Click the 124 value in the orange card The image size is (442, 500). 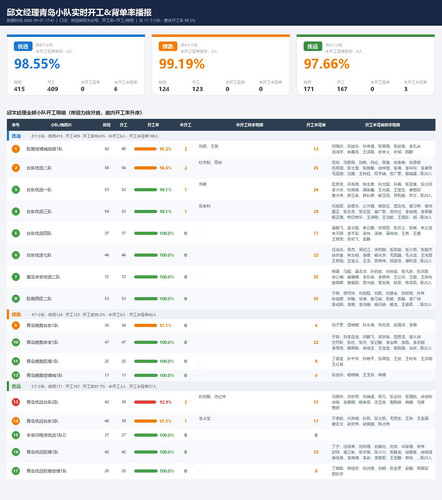[164, 89]
